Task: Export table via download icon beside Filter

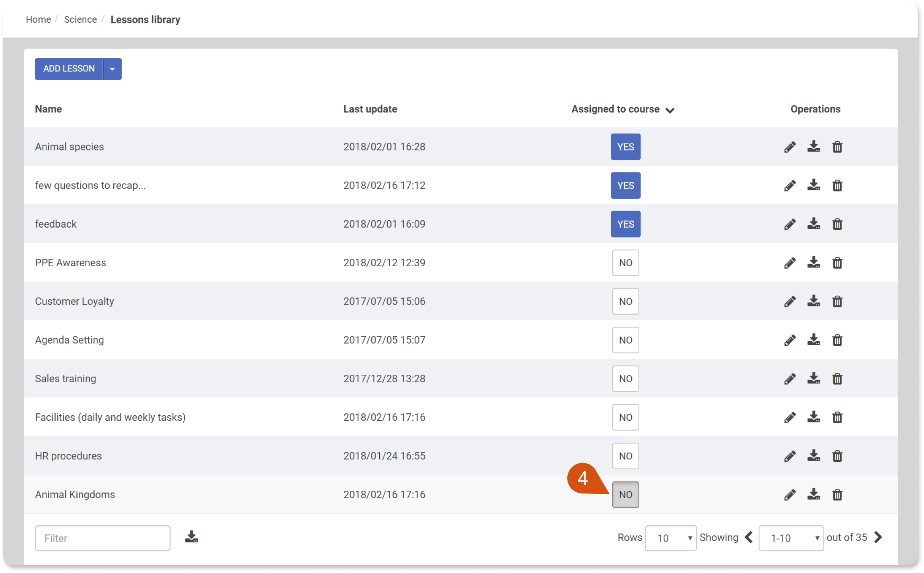Action: [x=191, y=537]
